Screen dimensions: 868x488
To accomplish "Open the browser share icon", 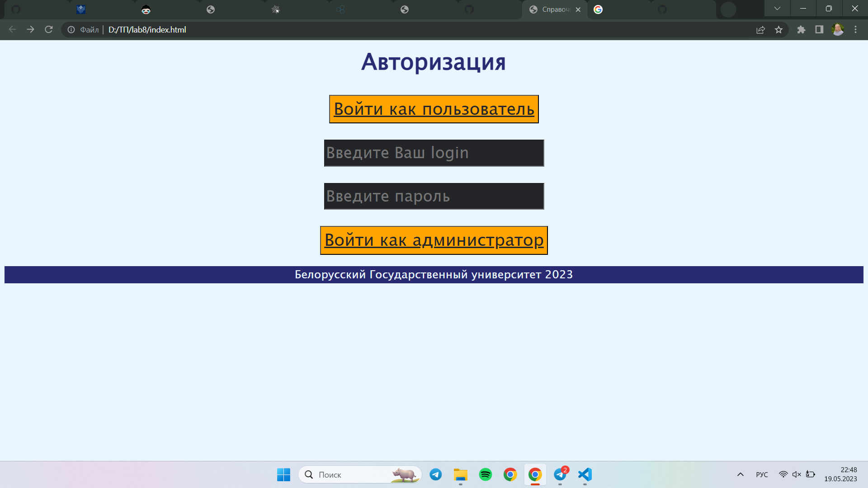I will coord(761,30).
